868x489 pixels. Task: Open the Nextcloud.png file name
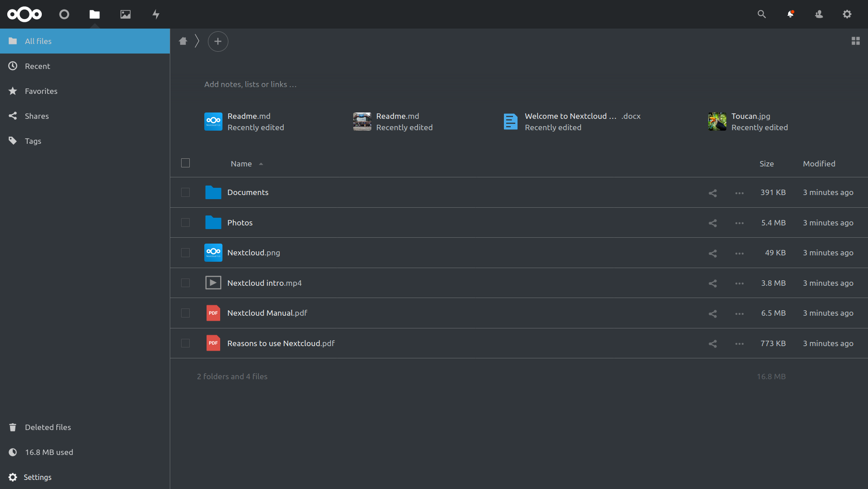click(x=253, y=253)
